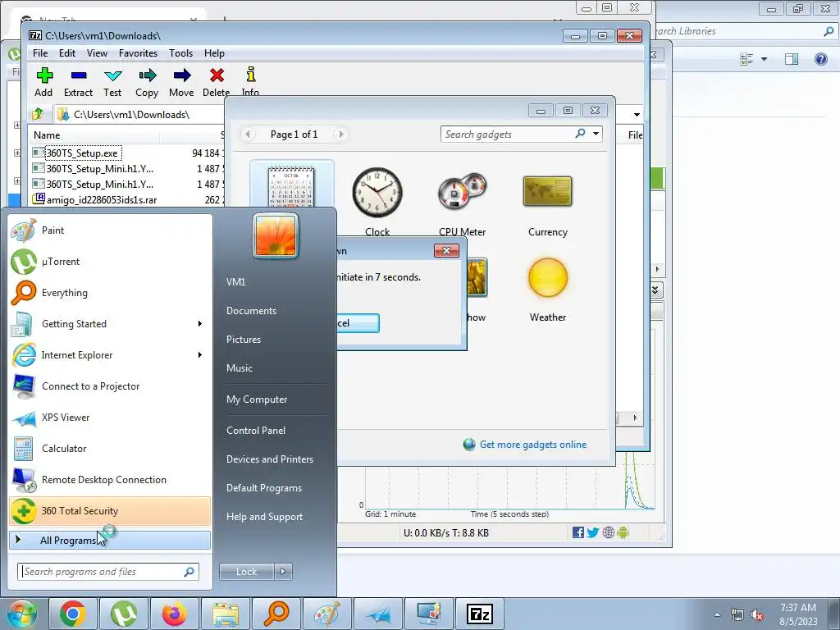Open Paint from the Start menu
This screenshot has width=840, height=630.
[x=110, y=231]
